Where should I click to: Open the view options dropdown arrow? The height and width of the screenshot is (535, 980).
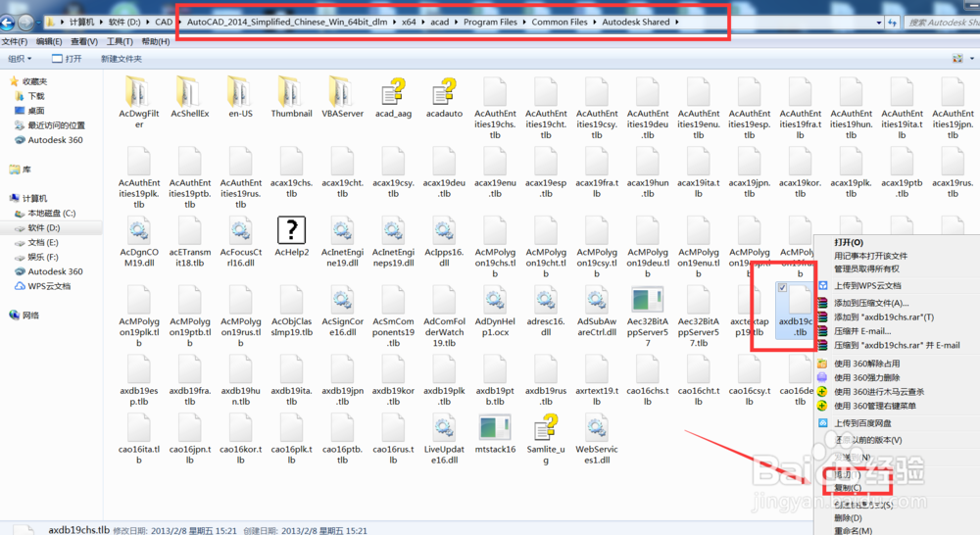click(972, 58)
